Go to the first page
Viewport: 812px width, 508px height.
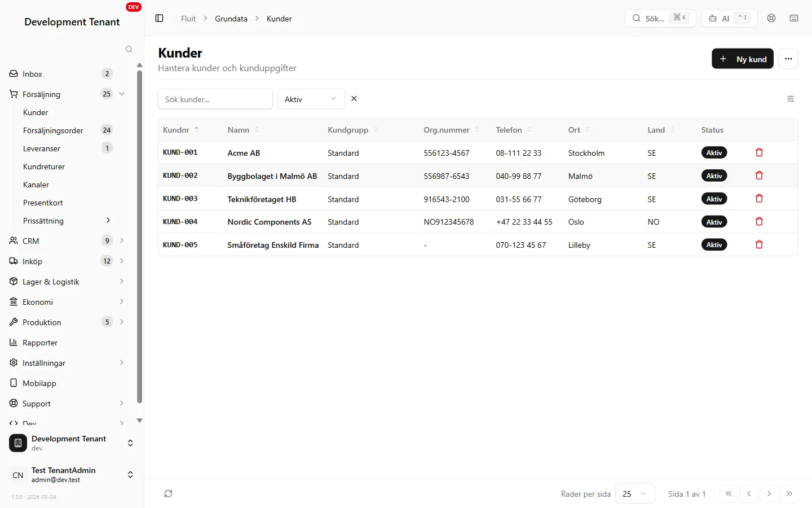(x=729, y=494)
